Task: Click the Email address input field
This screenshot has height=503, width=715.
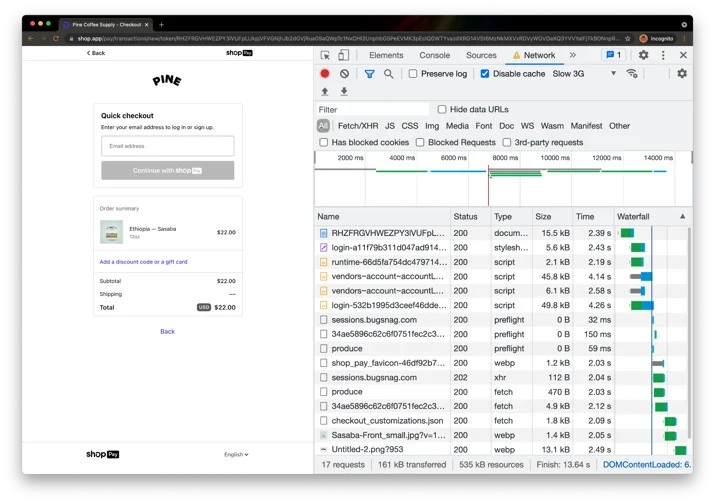Action: 168,146
